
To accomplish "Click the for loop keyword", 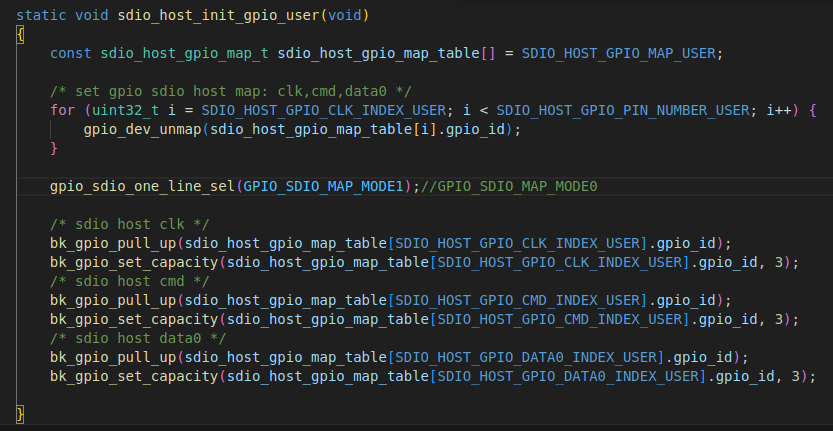I will [62, 109].
